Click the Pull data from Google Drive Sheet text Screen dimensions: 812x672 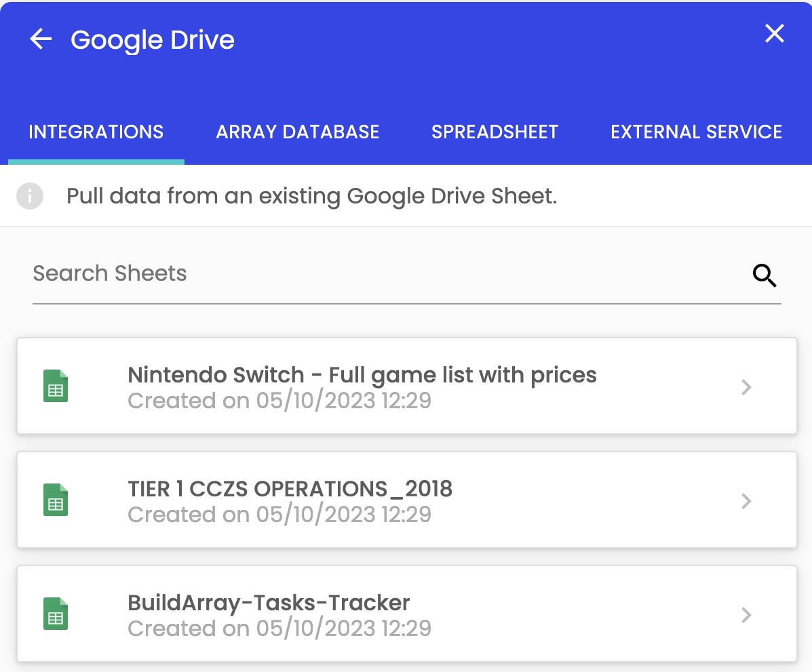pos(312,197)
